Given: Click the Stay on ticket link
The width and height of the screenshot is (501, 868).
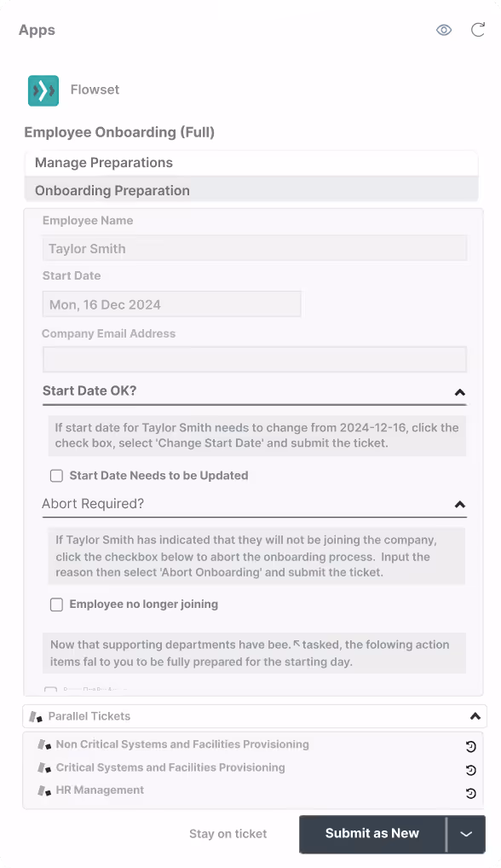Looking at the screenshot, I should [x=227, y=834].
